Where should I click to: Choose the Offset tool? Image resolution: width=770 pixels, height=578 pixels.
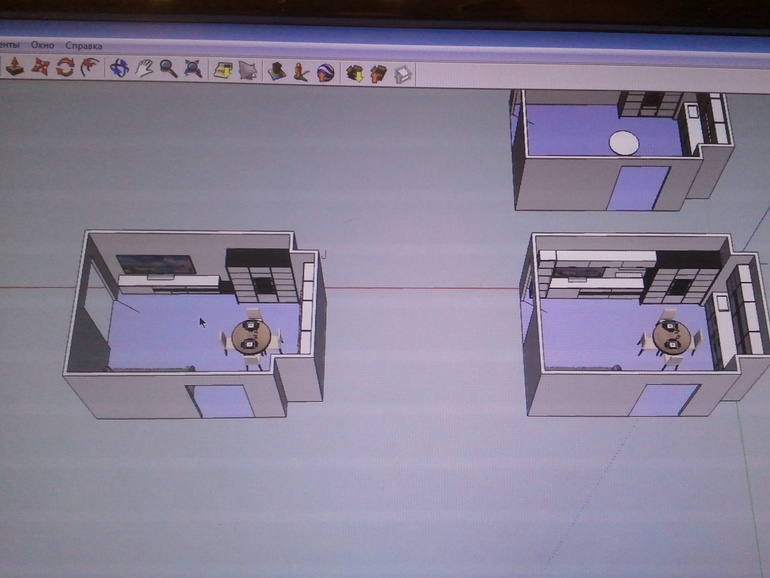coord(91,68)
